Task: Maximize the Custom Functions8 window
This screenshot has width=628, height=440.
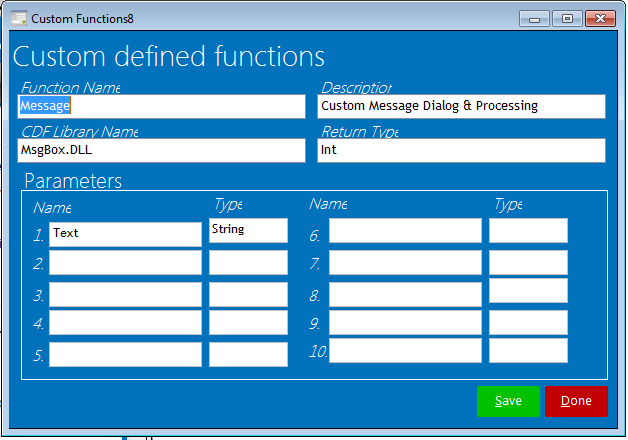Action: click(x=567, y=18)
